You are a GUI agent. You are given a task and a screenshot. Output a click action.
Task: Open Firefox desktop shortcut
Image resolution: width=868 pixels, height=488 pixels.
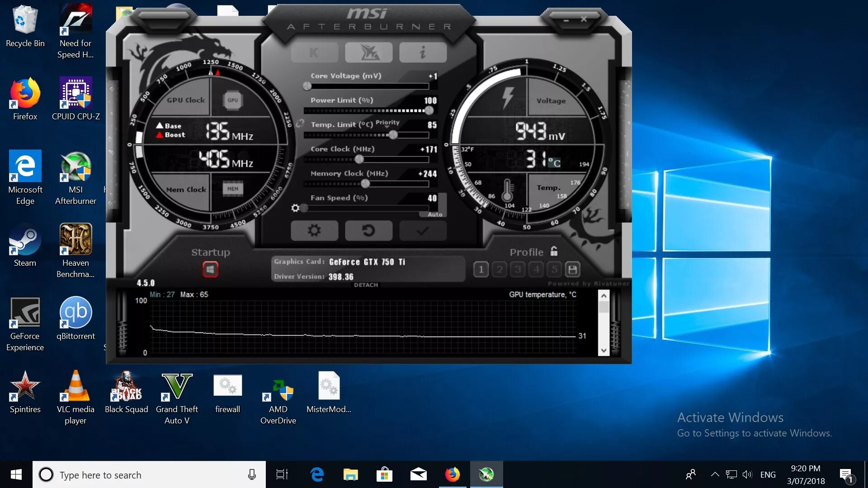pyautogui.click(x=25, y=99)
